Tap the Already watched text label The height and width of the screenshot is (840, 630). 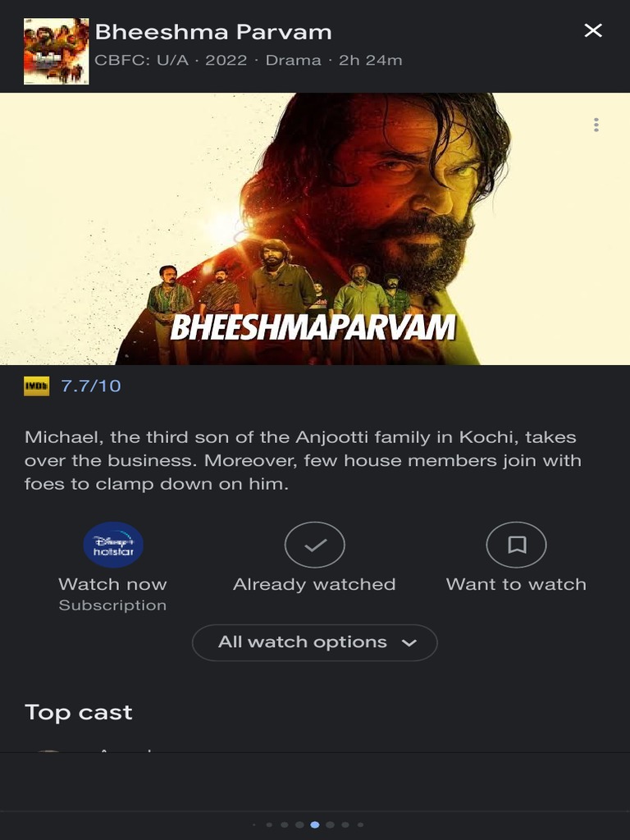click(314, 584)
